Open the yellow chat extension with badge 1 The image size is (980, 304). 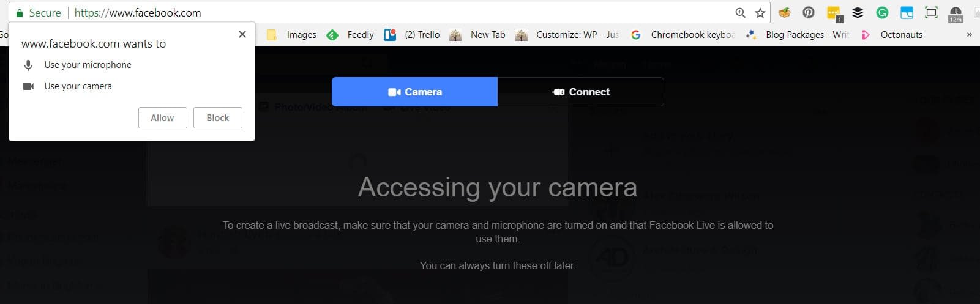pyautogui.click(x=834, y=14)
